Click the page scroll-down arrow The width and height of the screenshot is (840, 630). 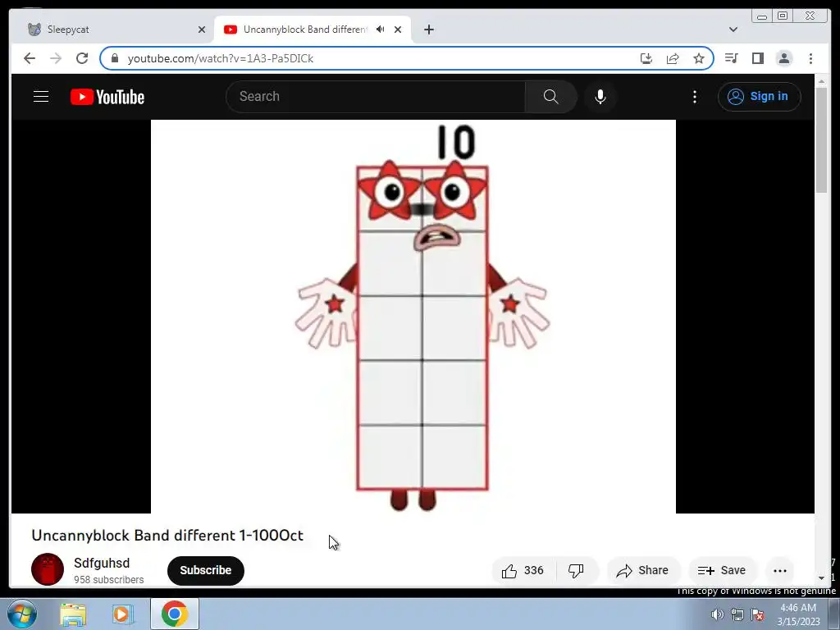point(821,578)
